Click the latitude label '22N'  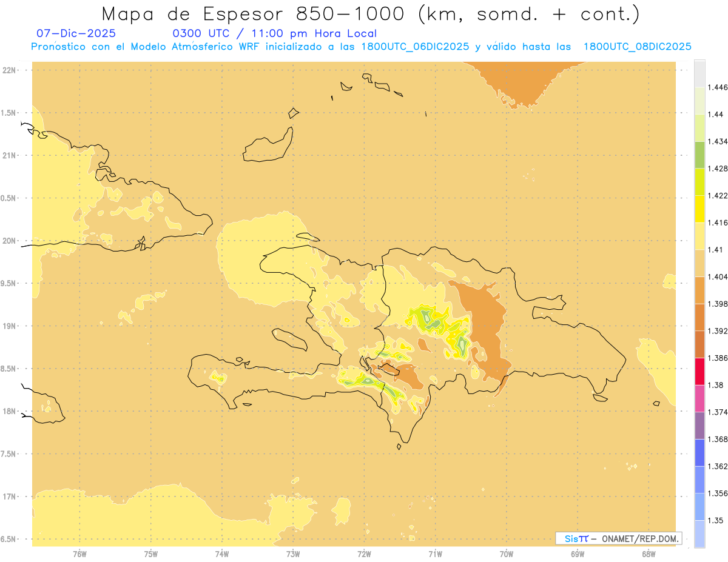pos(10,70)
